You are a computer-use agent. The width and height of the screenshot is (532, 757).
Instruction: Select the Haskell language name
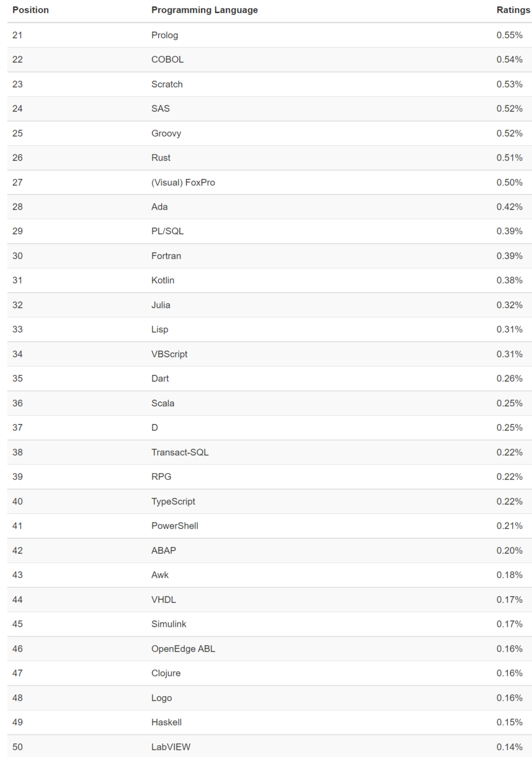166,722
